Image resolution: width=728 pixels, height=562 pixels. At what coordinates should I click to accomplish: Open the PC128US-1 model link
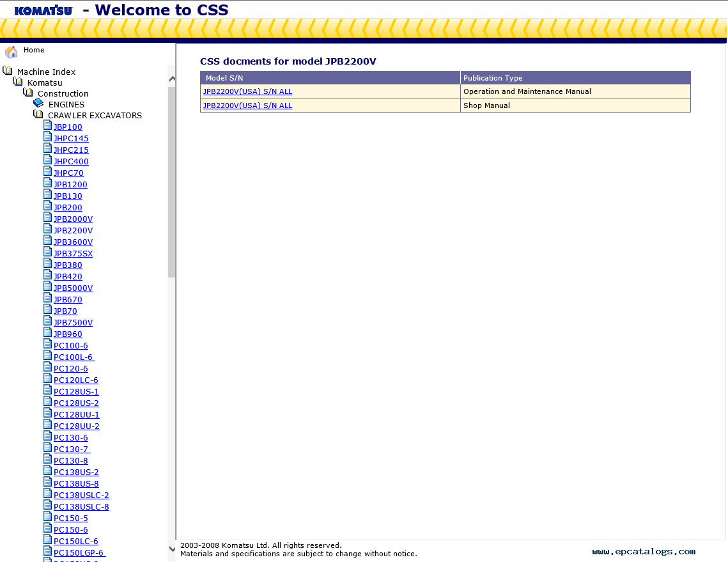(76, 391)
